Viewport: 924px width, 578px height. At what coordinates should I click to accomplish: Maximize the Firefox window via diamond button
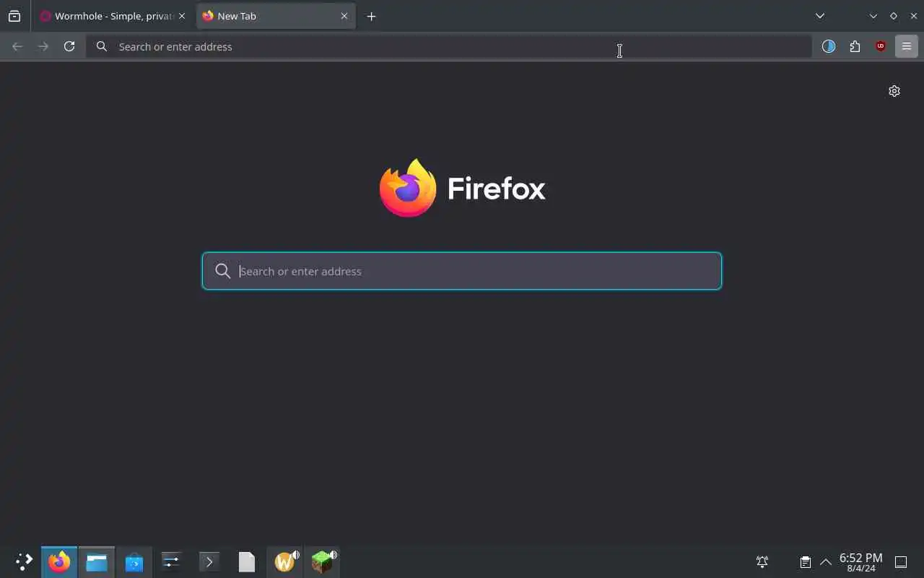click(x=894, y=16)
